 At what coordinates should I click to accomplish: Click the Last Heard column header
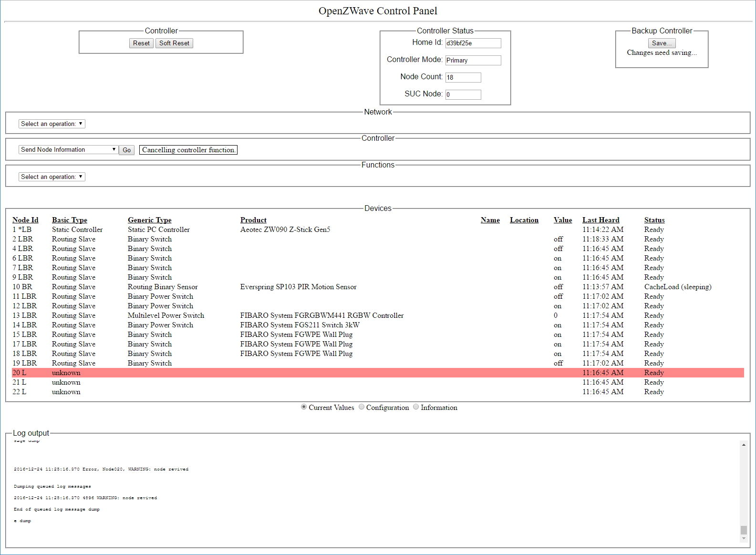(x=601, y=220)
